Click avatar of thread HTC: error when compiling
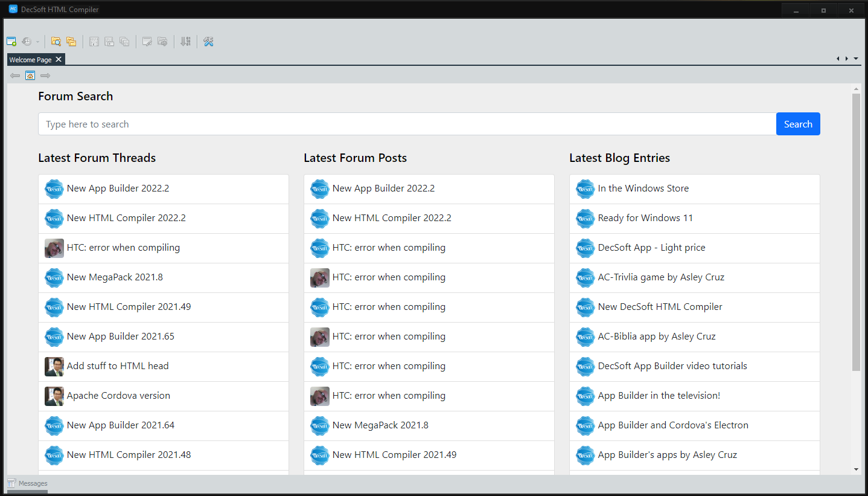Screen dimensions: 868x496 click(x=54, y=248)
